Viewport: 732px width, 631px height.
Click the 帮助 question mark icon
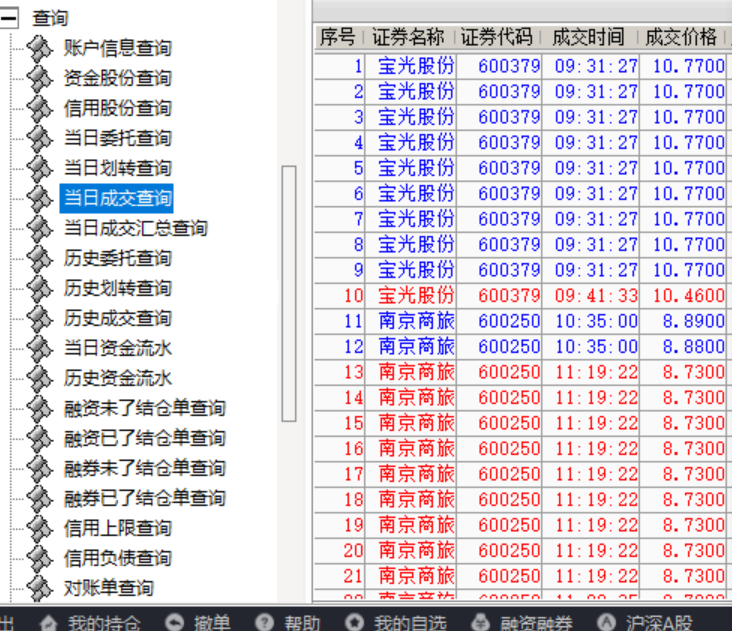tap(265, 622)
